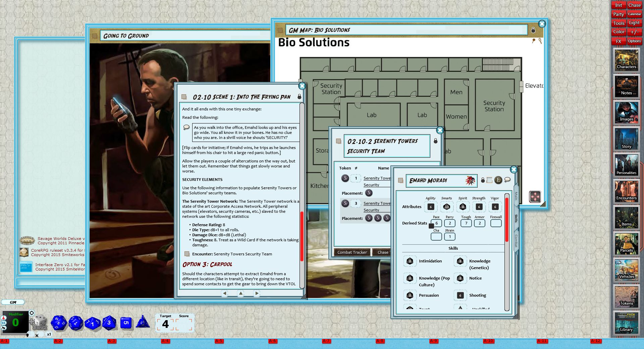This screenshot has height=349, width=644.
Task: Open the Encounters sidebar panel
Action: [626, 191]
